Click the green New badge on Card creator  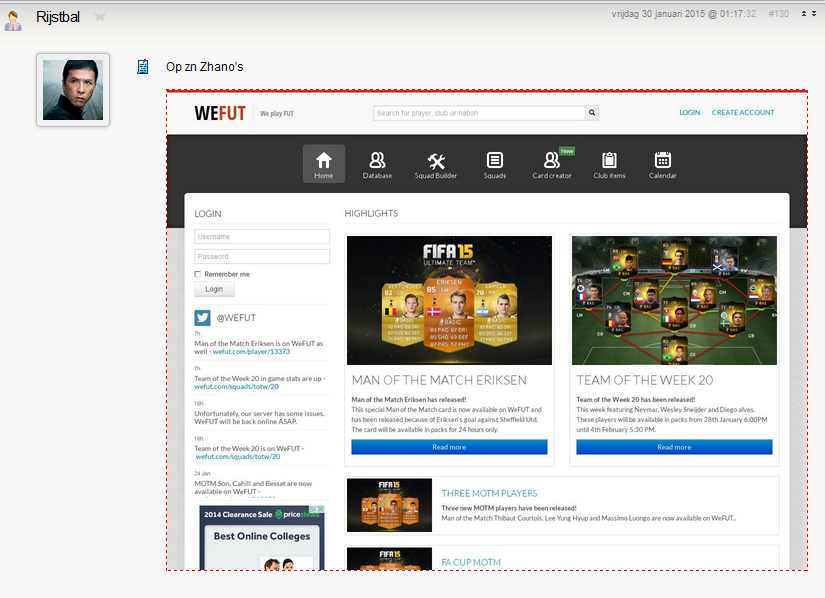point(567,151)
